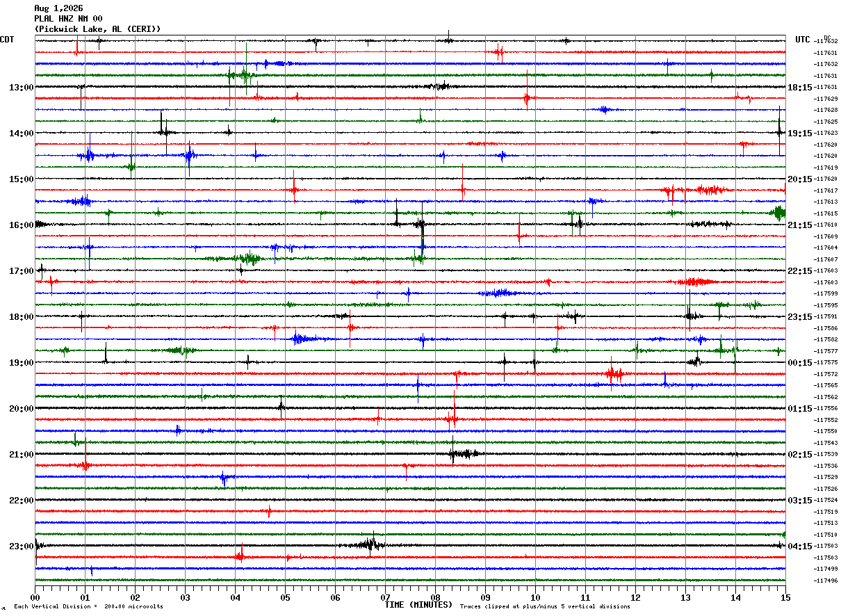Select the 18:15 UTC time label
The image size is (841, 616).
click(800, 88)
